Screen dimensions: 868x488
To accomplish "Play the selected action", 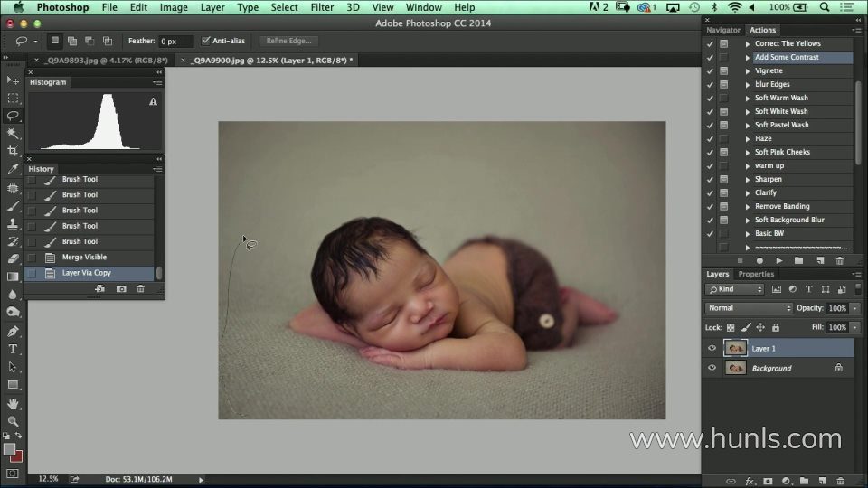I will tap(778, 260).
